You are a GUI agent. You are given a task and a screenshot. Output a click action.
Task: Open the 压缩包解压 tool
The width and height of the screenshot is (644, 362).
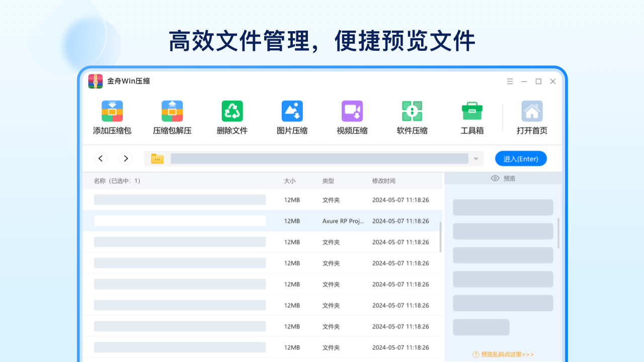(x=172, y=117)
